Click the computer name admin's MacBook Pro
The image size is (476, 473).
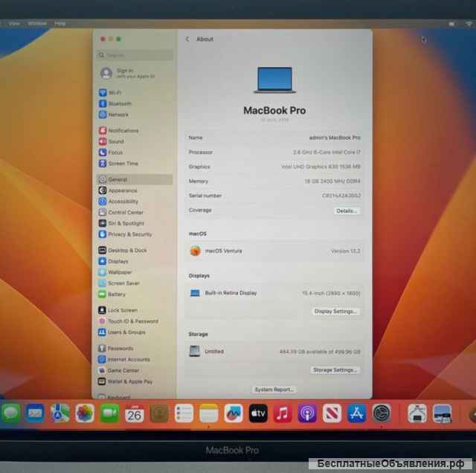tap(335, 138)
